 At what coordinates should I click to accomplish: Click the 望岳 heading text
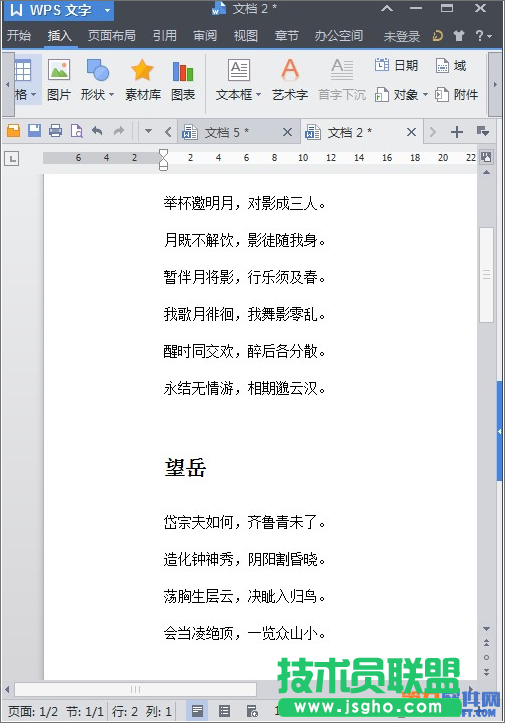[185, 468]
